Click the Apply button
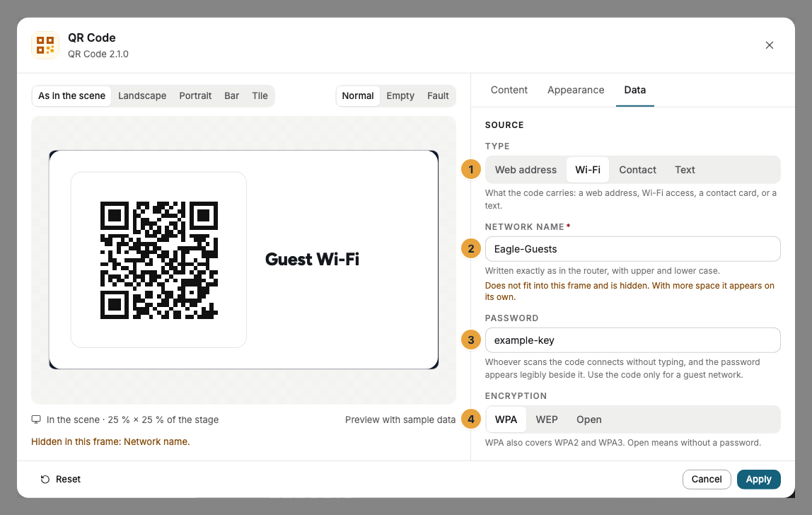The height and width of the screenshot is (515, 812). tap(759, 479)
